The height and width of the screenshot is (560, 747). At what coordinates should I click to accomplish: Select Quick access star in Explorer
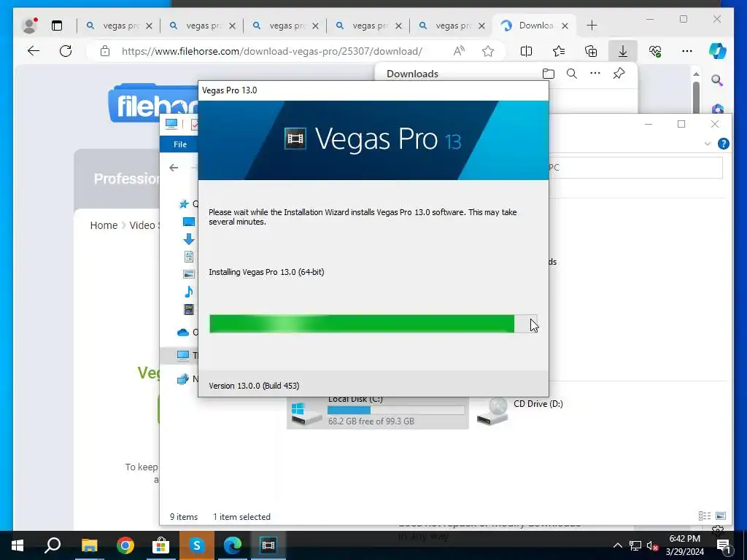(183, 204)
